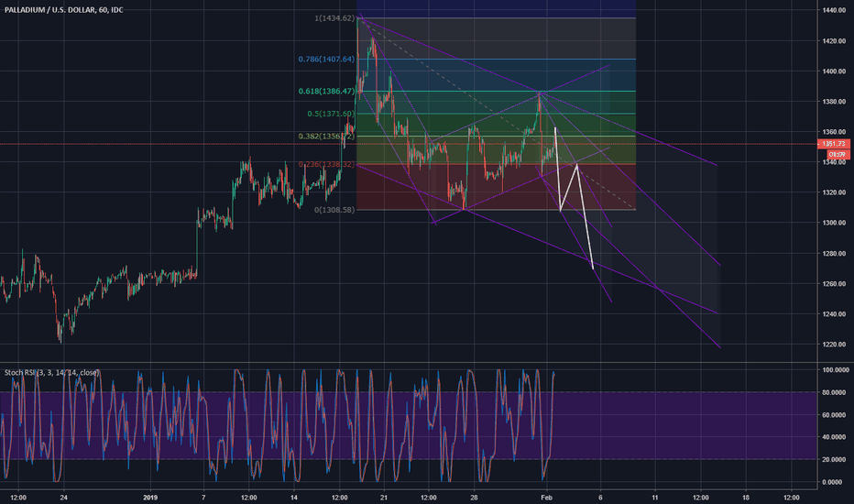Click 100.0000 on the Stoch RSI scale
Screen dimensions: 854x504
point(835,370)
